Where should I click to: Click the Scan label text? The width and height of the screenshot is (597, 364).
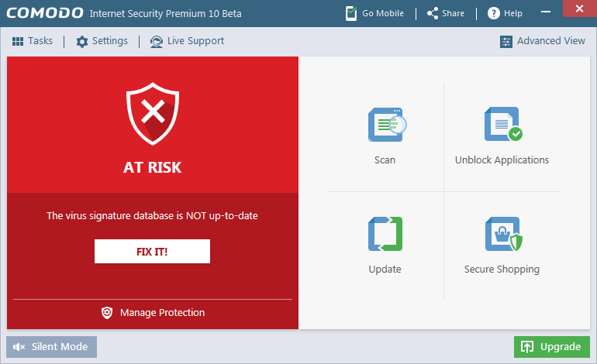(x=385, y=160)
